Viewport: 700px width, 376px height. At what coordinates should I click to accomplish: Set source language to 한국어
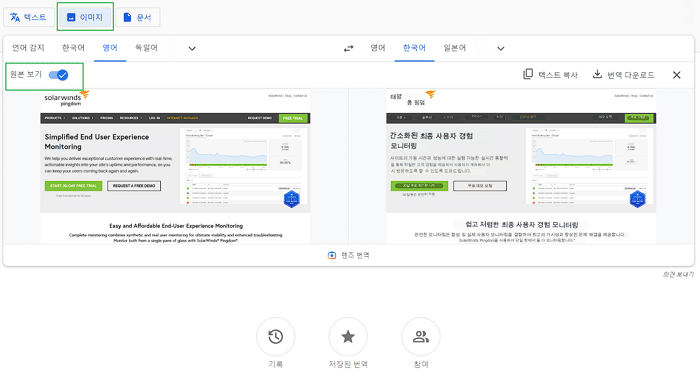coord(73,48)
